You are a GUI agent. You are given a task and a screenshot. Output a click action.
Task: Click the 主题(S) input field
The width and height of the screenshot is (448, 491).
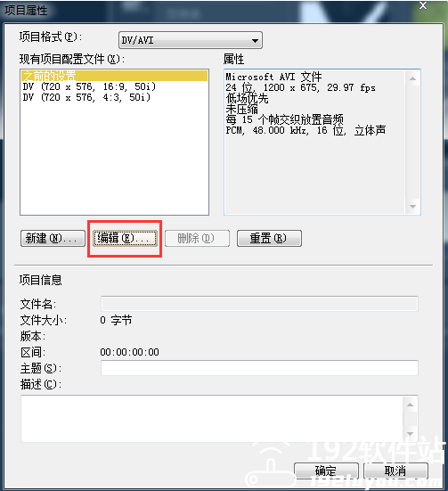click(259, 368)
